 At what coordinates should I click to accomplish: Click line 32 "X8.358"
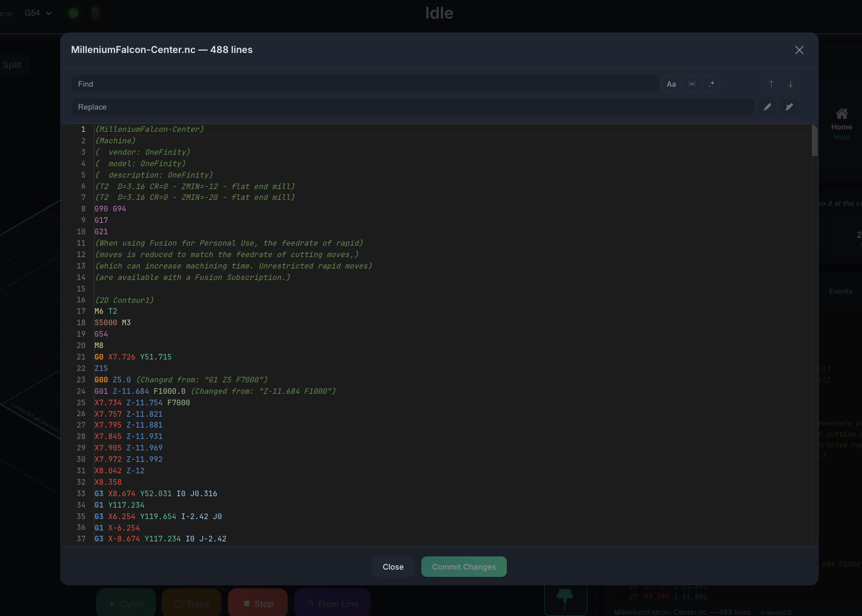[x=108, y=482]
